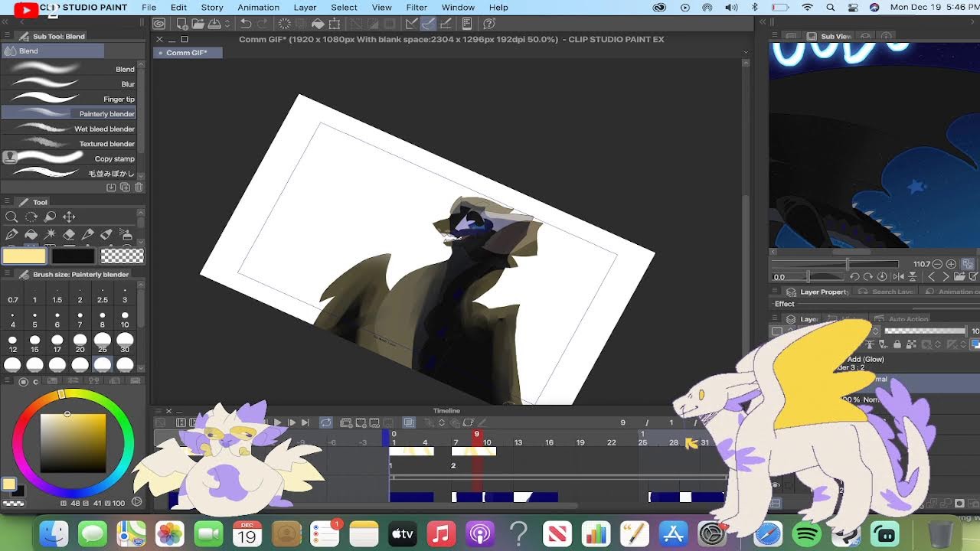Viewport: 980px width, 551px height.
Task: Open the Filter menu
Action: click(416, 8)
